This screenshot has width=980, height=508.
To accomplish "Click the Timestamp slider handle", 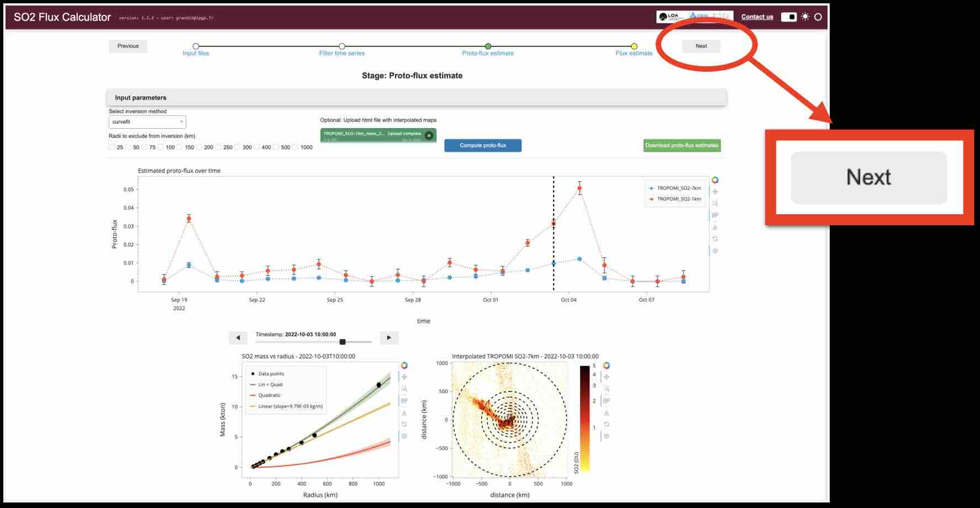I will click(343, 342).
